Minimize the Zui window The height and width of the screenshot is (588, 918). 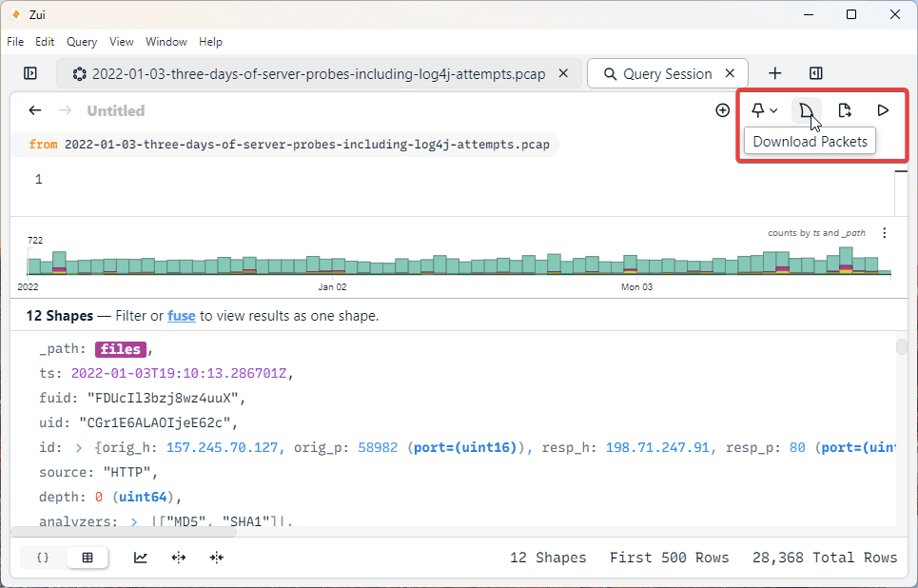809,14
